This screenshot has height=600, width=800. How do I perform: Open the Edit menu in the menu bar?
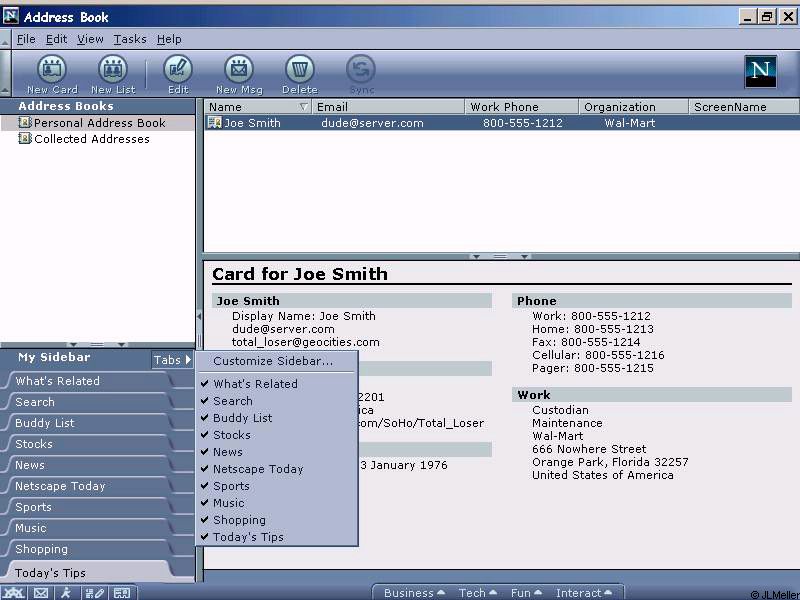point(56,39)
